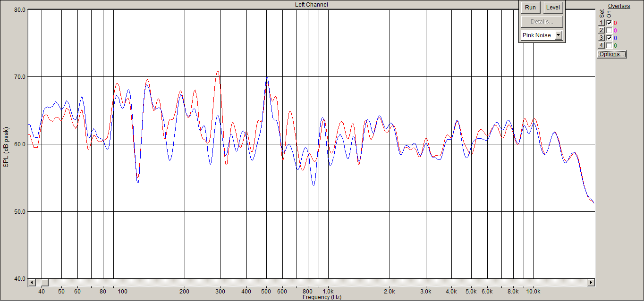
Task: Turn off overlay 1 checkbox
Action: click(609, 23)
